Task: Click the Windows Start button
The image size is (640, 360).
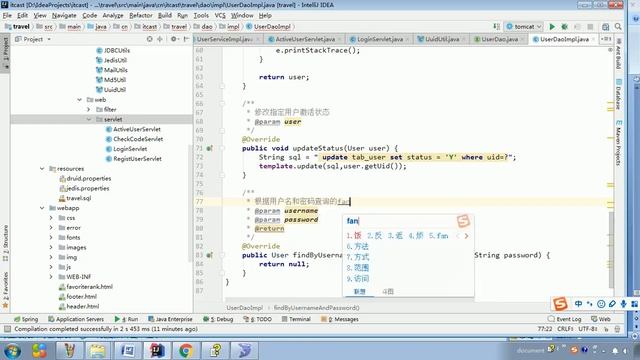Action: (12, 351)
